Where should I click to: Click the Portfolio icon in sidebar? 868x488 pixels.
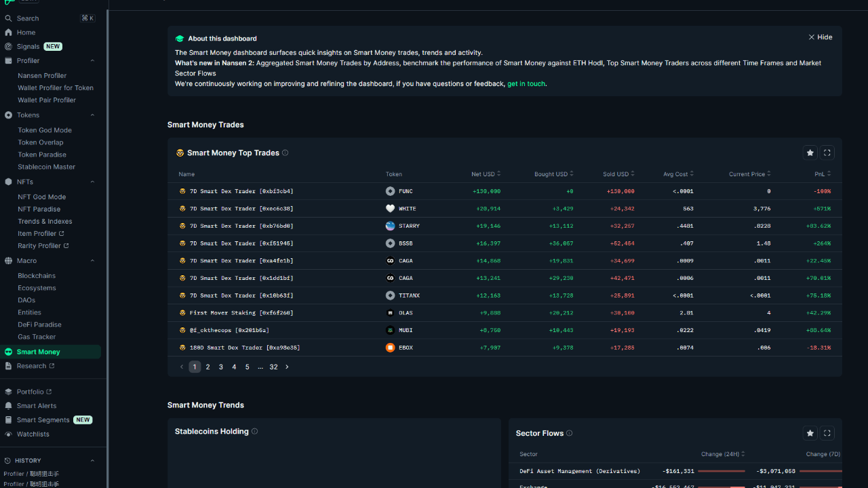tap(8, 392)
